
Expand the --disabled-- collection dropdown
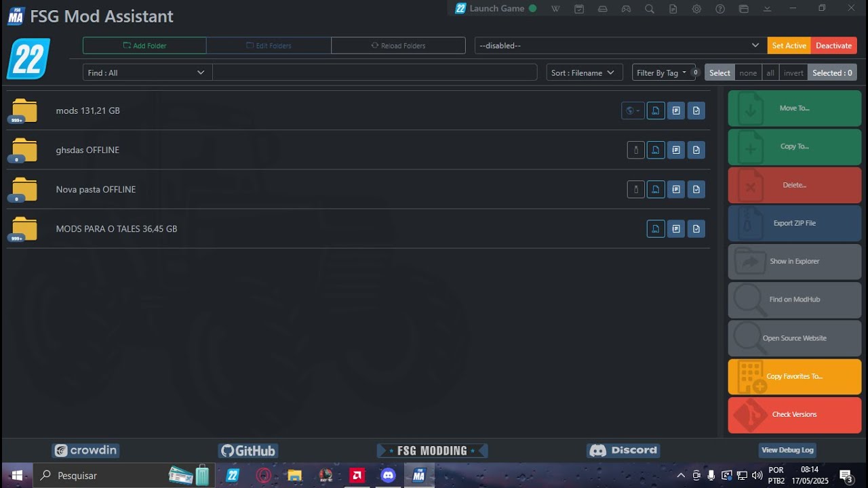click(620, 45)
